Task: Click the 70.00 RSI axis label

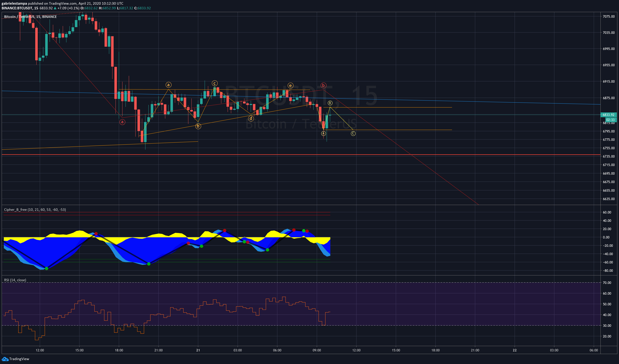Action: pos(607,283)
